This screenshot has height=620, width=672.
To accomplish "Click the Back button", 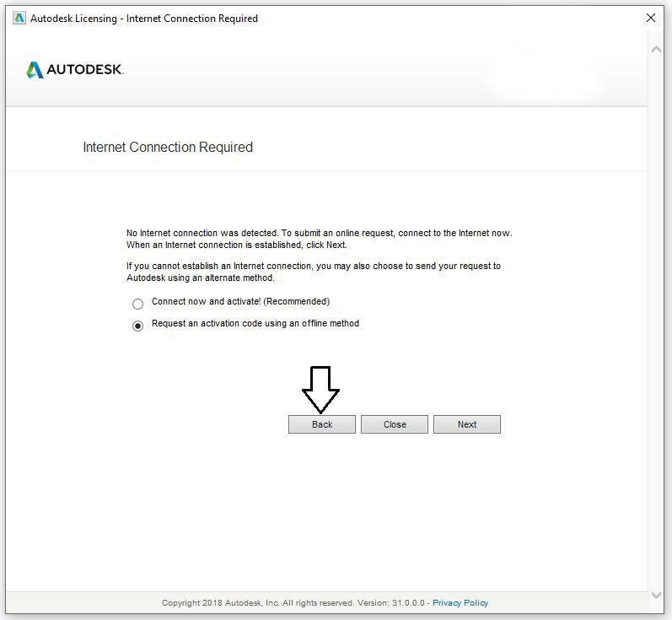I will (322, 424).
